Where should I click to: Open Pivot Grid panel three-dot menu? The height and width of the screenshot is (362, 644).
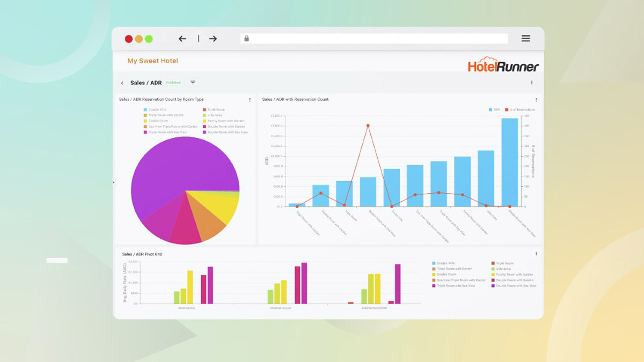coord(536,254)
